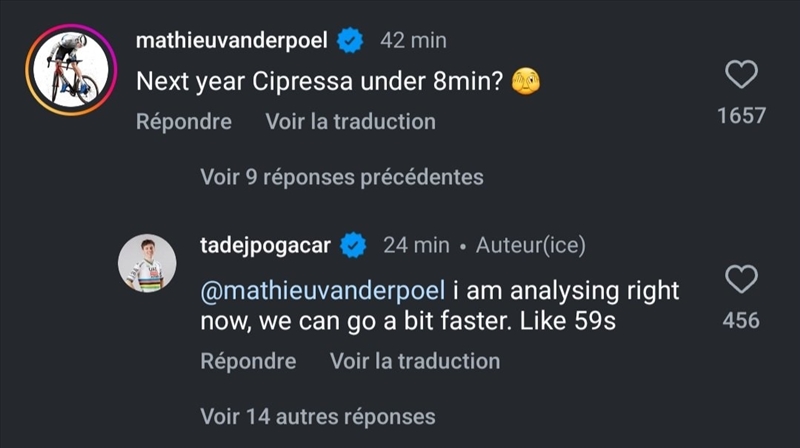
Task: Click the "Auteur(ice)" label
Action: [x=530, y=245]
